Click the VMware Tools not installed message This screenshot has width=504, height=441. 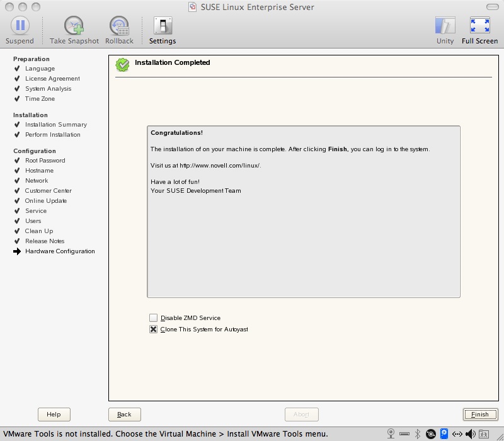pyautogui.click(x=166, y=434)
